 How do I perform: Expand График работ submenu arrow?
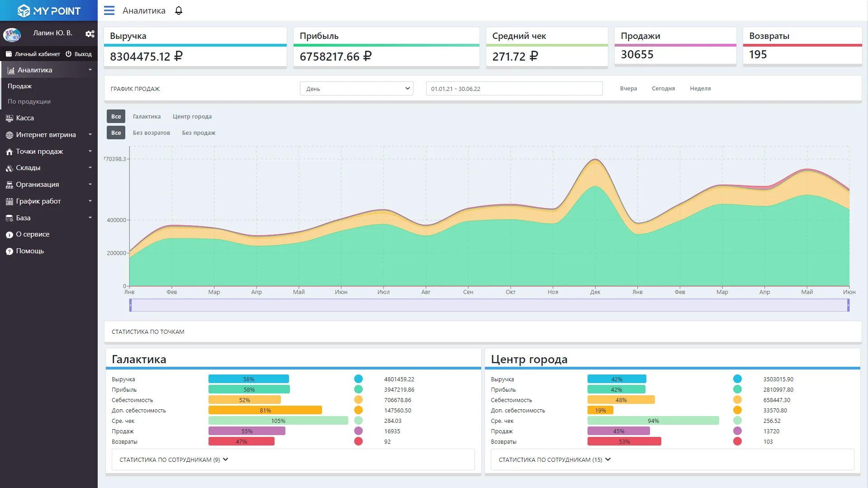click(x=90, y=201)
